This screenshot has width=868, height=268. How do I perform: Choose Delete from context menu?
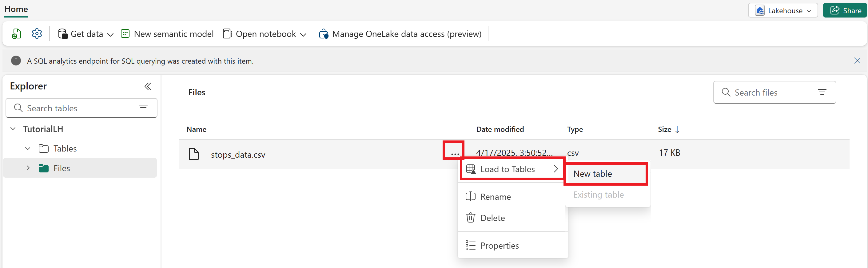(x=512, y=218)
